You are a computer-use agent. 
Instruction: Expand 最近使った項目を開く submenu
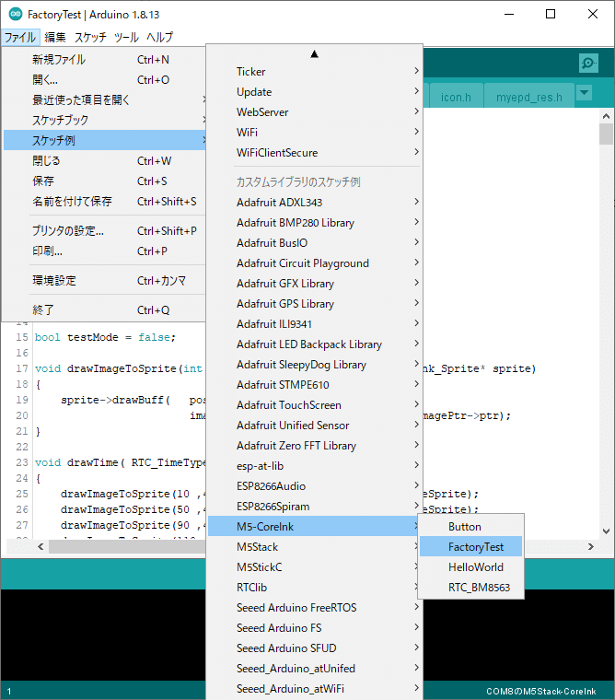(x=104, y=99)
